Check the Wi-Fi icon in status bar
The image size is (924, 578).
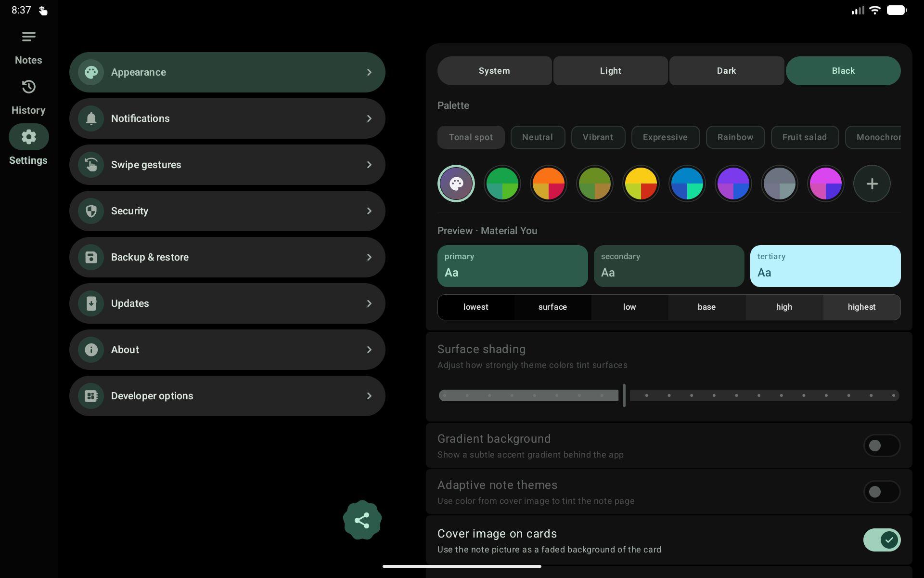coord(875,10)
